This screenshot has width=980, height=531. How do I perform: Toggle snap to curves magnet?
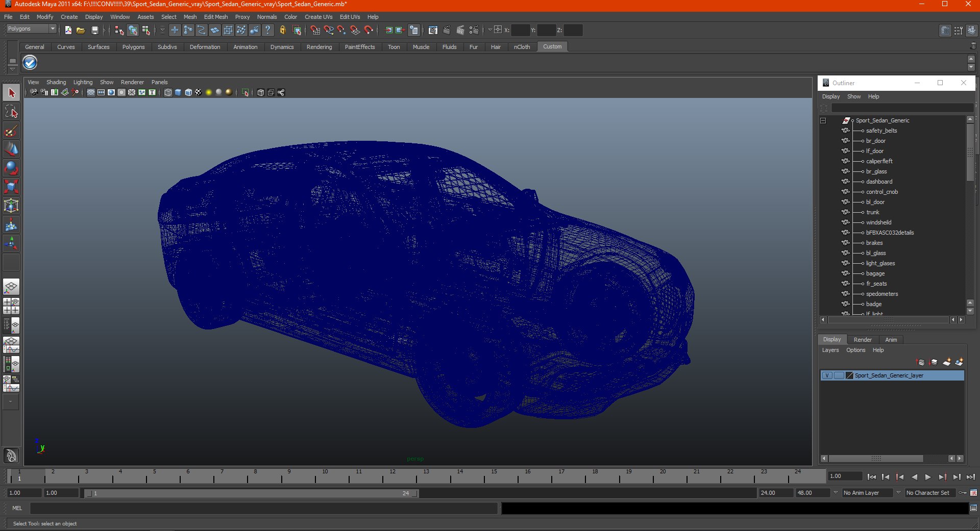[x=329, y=31]
